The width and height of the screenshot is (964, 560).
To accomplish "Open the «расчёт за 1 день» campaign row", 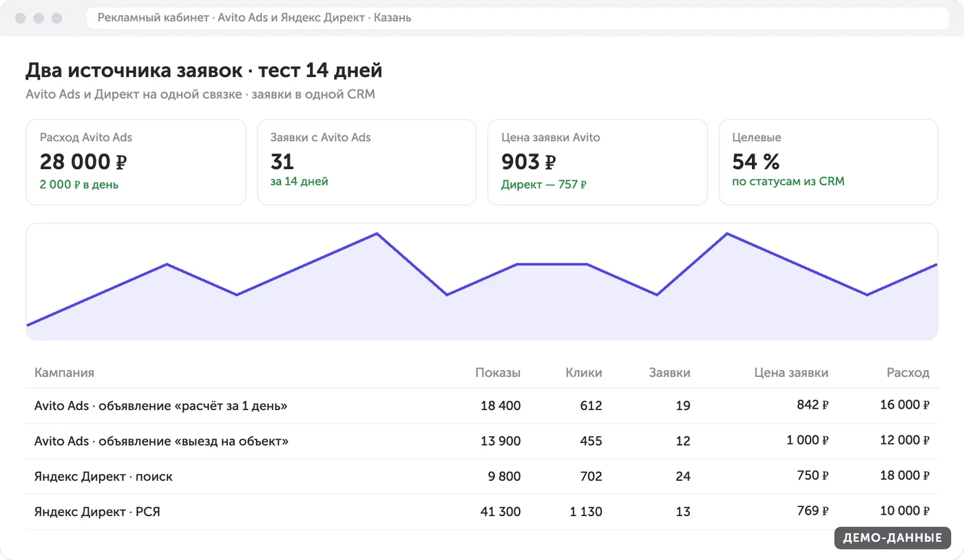I will (482, 406).
